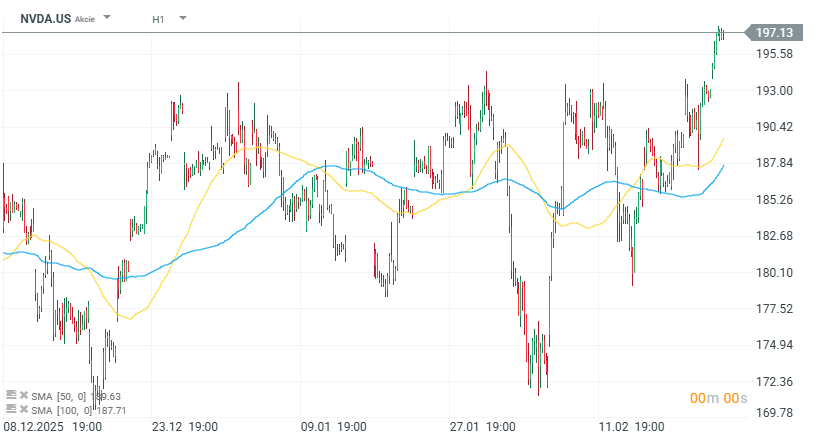Click the H1 interval label
The height and width of the screenshot is (443, 816).
click(158, 19)
